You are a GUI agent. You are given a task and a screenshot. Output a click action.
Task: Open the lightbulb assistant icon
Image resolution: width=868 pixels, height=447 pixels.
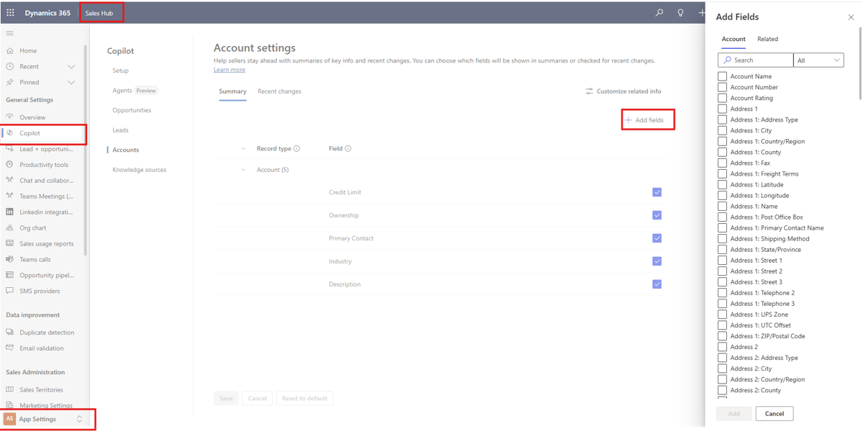pyautogui.click(x=680, y=13)
